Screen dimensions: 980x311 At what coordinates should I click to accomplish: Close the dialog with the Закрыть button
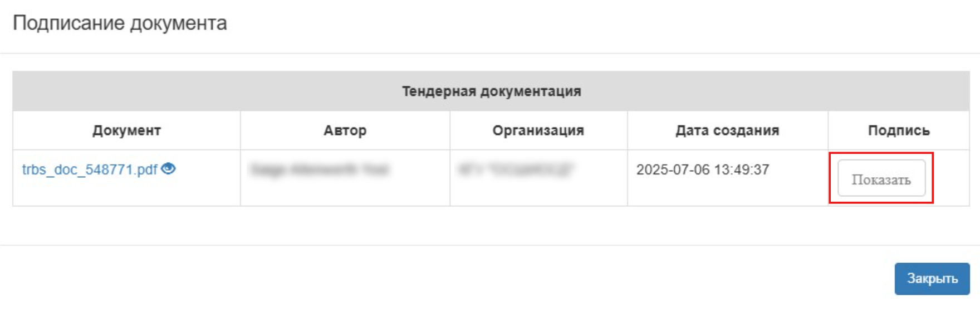click(932, 278)
